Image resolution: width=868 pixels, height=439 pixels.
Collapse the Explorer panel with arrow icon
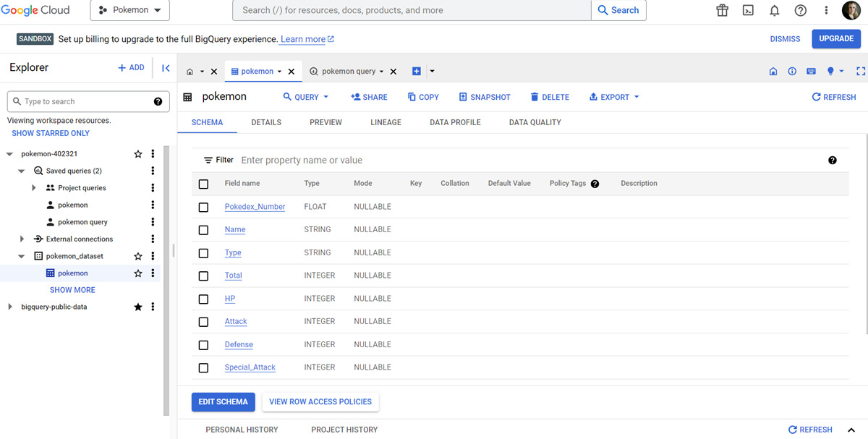(x=166, y=68)
